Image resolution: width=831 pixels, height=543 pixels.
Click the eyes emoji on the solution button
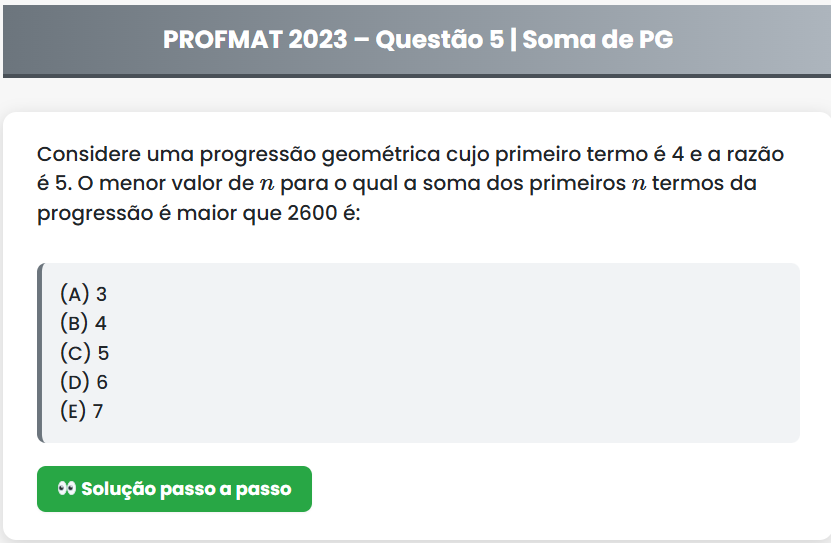pyautogui.click(x=67, y=489)
